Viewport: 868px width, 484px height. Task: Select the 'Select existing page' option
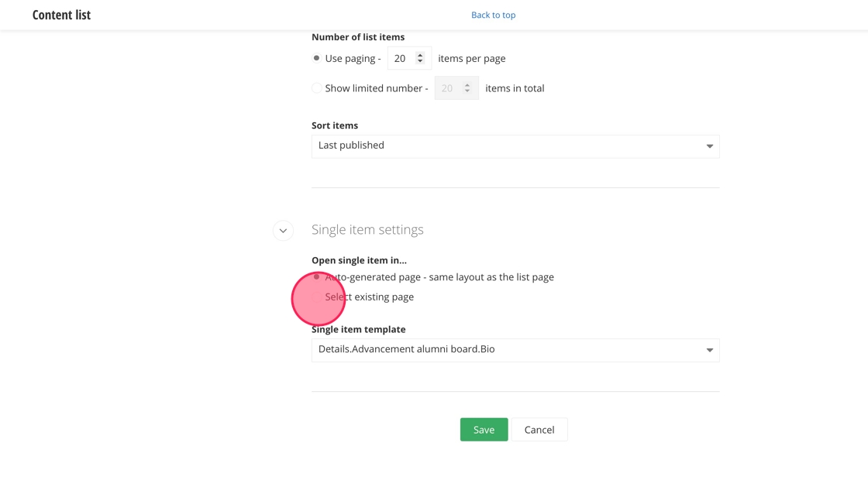(x=317, y=297)
